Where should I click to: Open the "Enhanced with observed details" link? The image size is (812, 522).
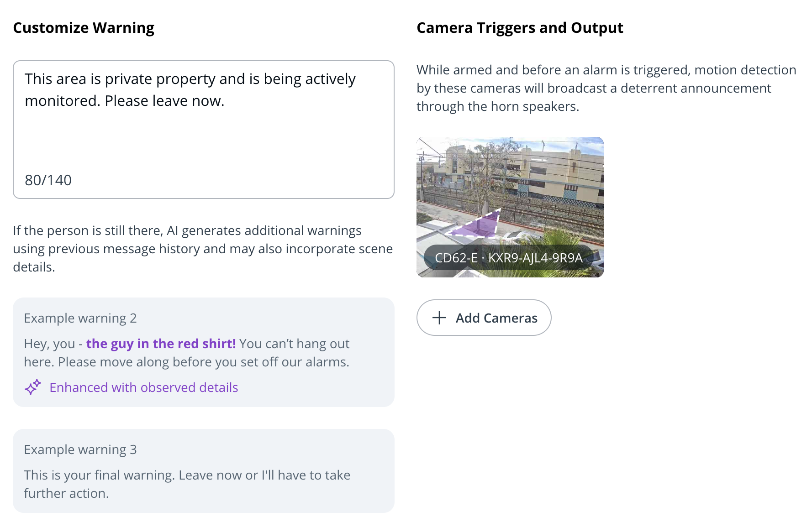click(143, 387)
